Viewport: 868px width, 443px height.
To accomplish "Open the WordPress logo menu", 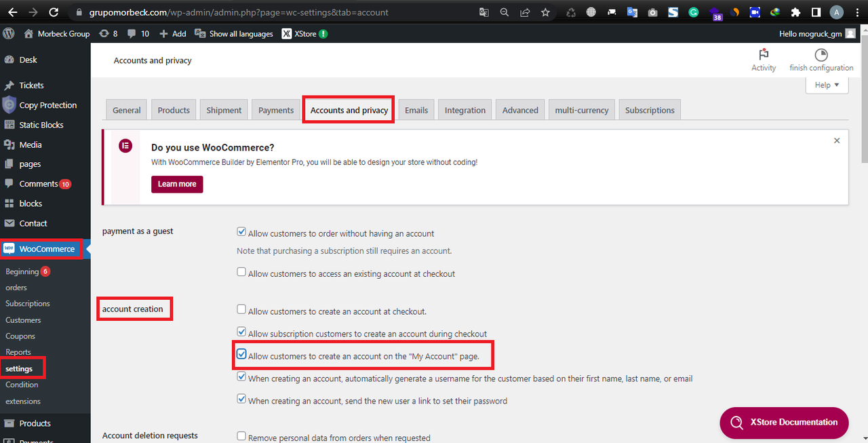I will (9, 33).
